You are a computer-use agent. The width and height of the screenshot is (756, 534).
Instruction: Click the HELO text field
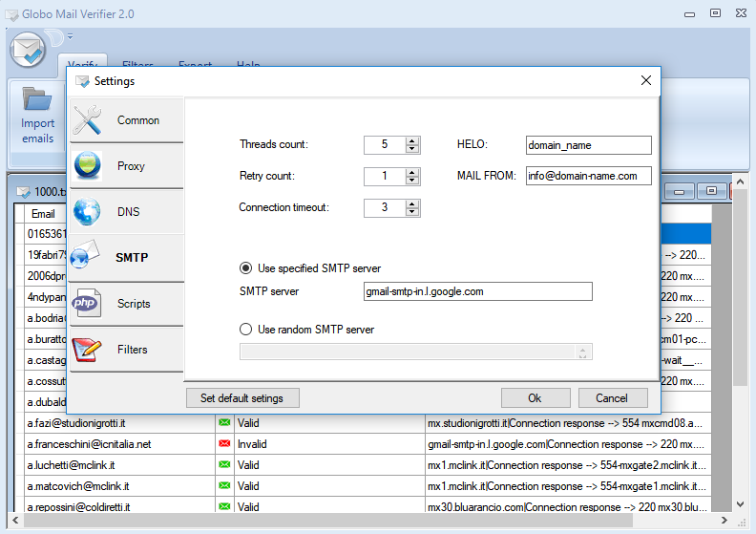(x=589, y=145)
